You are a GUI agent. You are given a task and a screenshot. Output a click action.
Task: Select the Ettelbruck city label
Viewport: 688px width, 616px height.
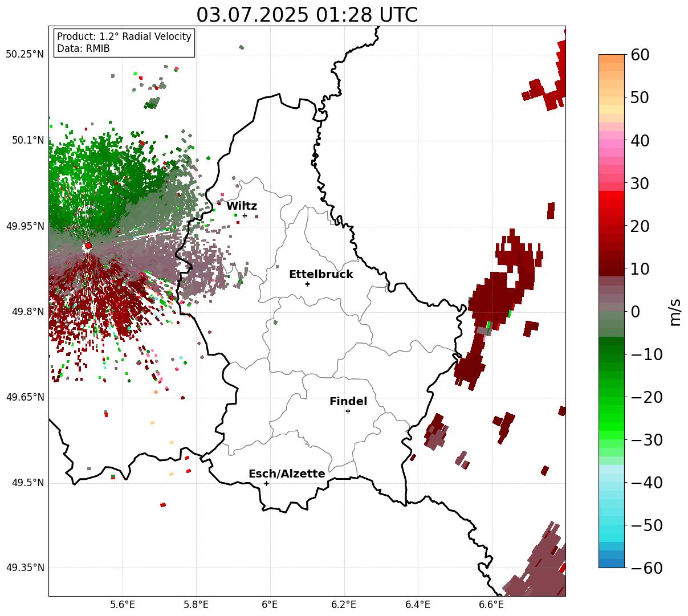pyautogui.click(x=321, y=274)
